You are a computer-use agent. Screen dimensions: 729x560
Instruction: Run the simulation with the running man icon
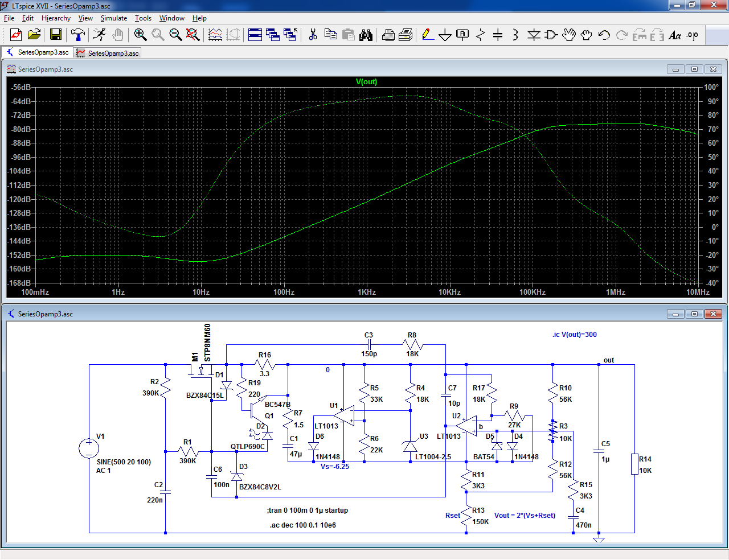[100, 35]
